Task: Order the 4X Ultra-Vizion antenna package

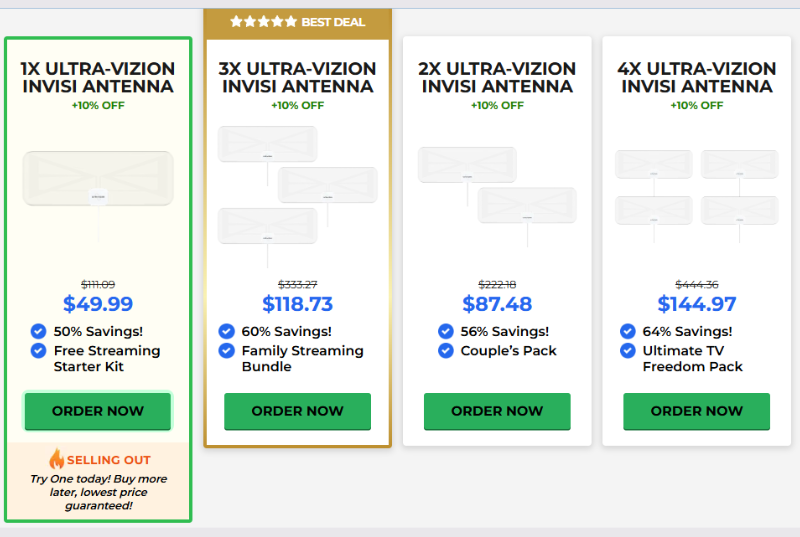Action: tap(696, 411)
